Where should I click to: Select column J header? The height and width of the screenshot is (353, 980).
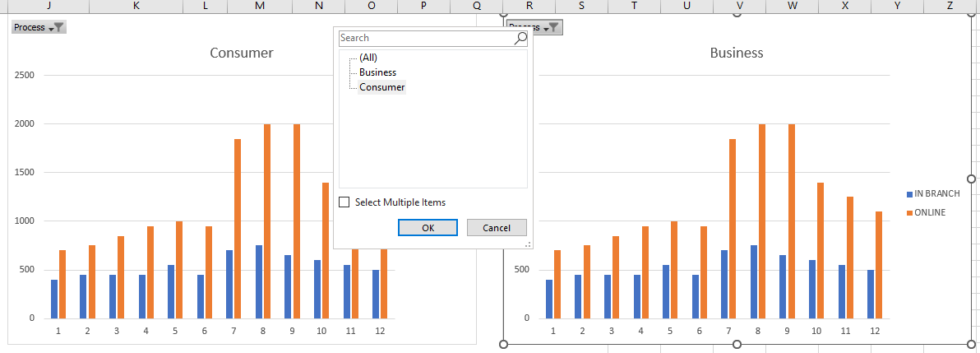(x=49, y=7)
